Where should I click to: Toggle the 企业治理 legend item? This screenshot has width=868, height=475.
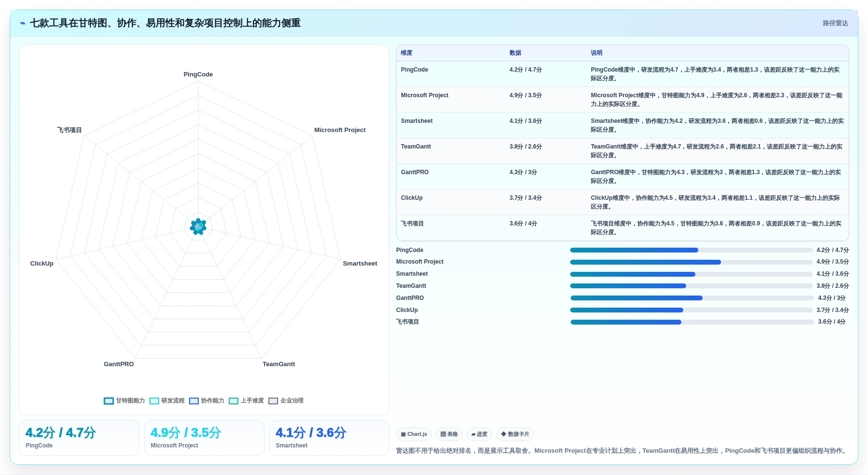286,401
